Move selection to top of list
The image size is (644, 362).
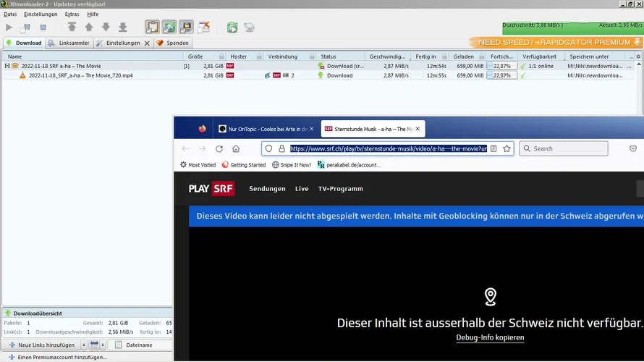(72, 27)
